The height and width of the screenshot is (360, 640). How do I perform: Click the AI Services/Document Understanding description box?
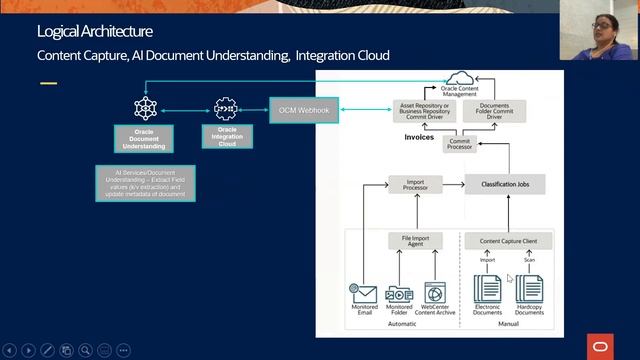145,183
